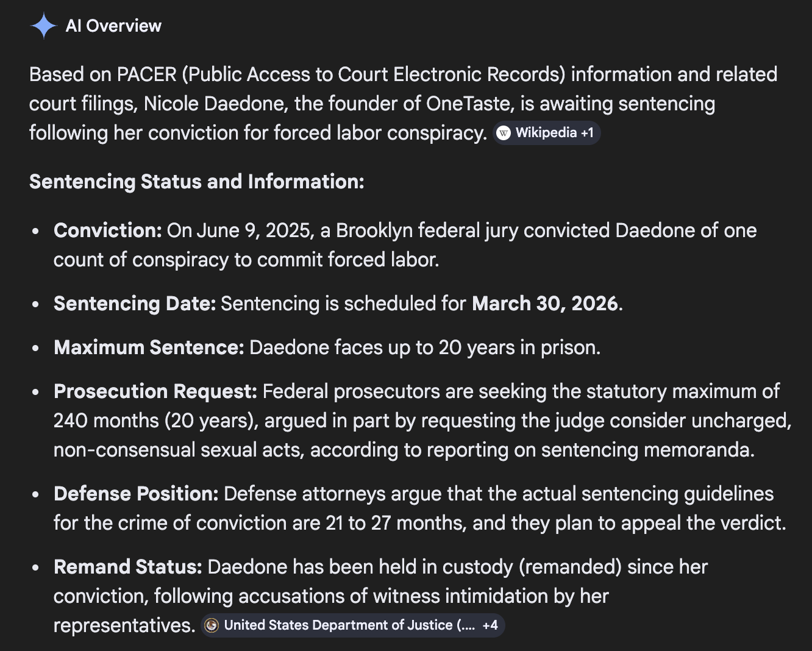Click the bold March 30, 2026 date
The width and height of the screenshot is (812, 651).
(x=545, y=304)
